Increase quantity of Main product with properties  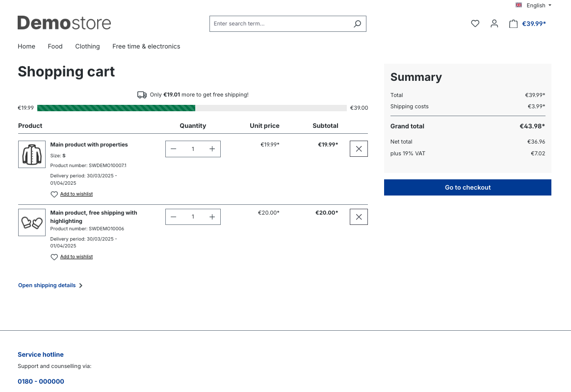coord(212,149)
